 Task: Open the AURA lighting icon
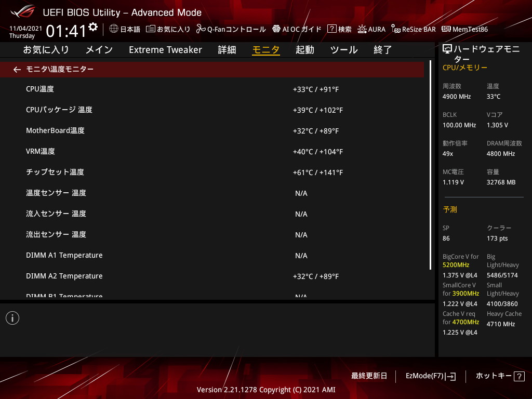point(362,29)
